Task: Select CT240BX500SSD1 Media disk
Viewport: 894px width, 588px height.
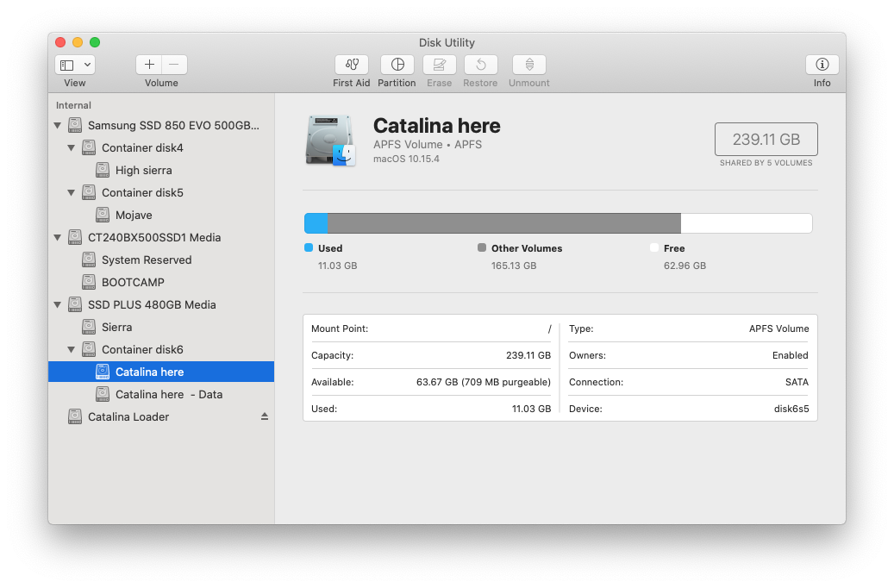Action: tap(161, 238)
